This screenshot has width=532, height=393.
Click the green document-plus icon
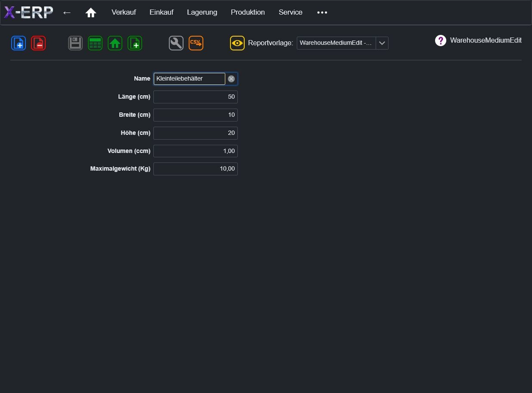(x=135, y=43)
